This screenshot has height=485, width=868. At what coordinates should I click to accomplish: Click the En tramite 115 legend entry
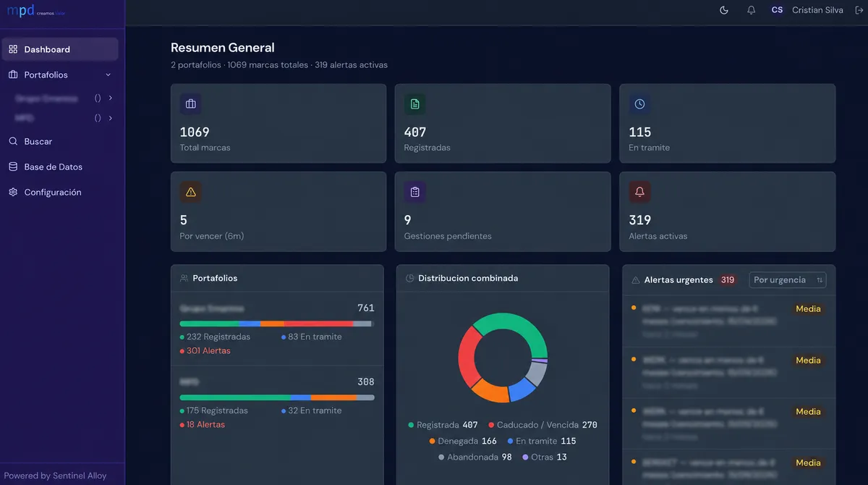542,441
